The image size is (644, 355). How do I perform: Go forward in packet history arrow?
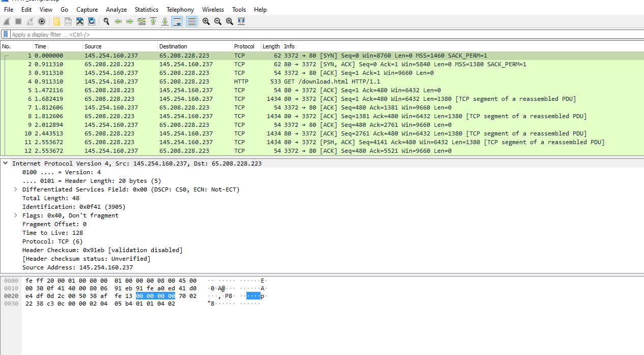[x=130, y=21]
